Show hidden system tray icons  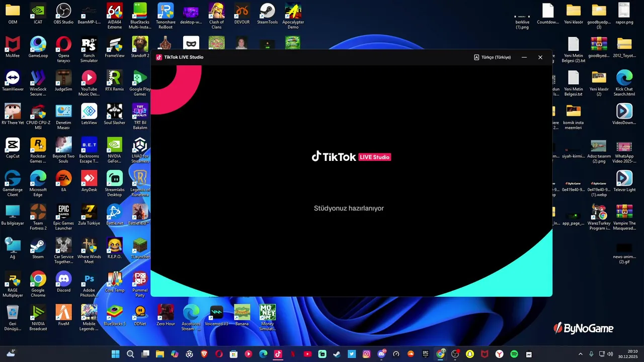click(x=580, y=354)
